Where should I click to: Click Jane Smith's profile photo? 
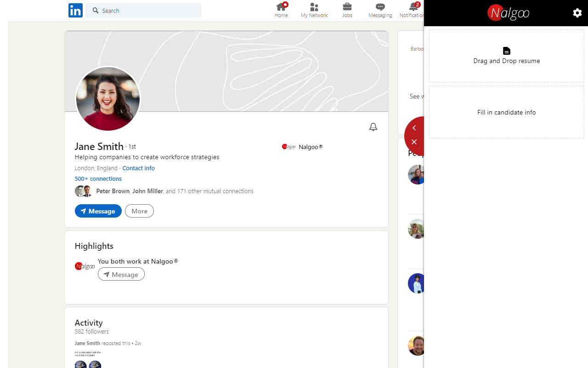108,99
